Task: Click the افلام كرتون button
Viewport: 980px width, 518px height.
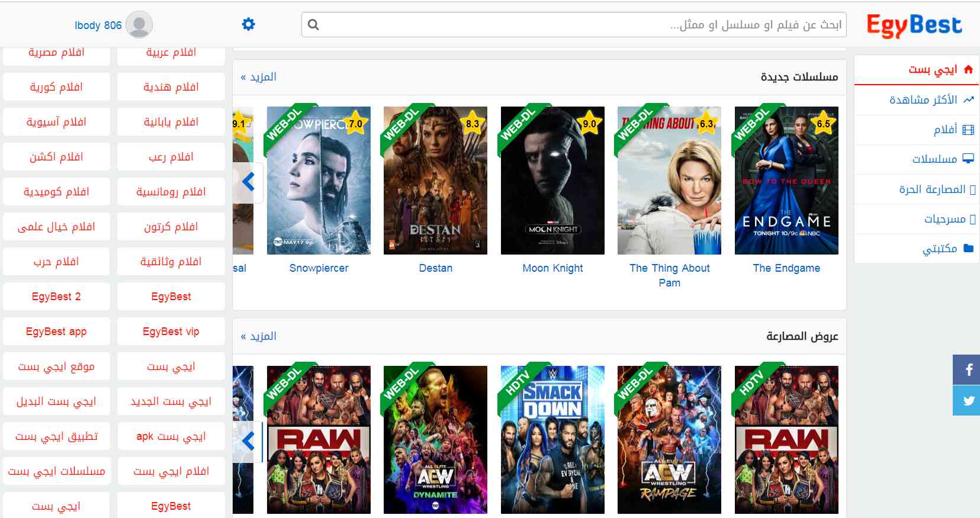Action: click(x=171, y=227)
